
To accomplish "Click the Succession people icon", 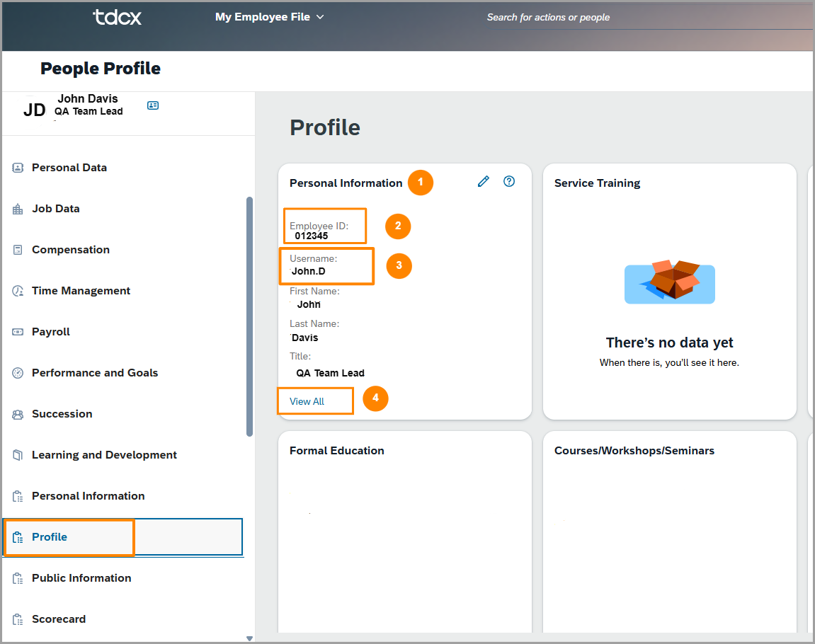I will coord(18,415).
